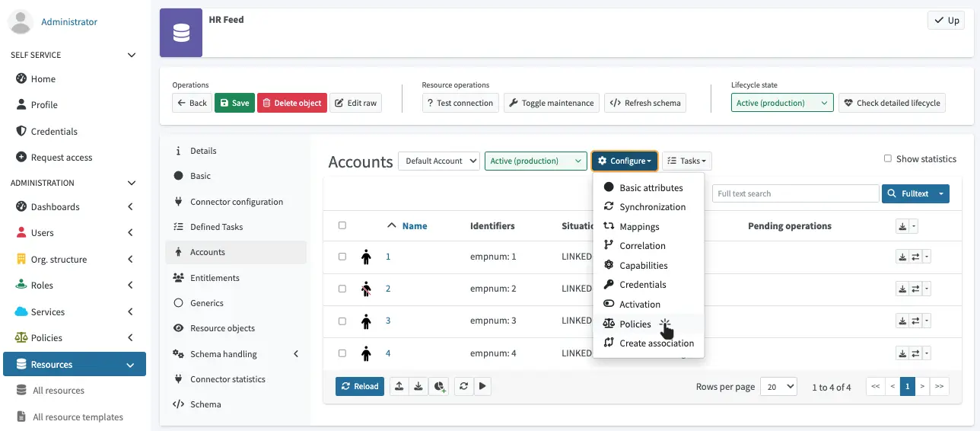Click into the Full text search field

(x=795, y=193)
